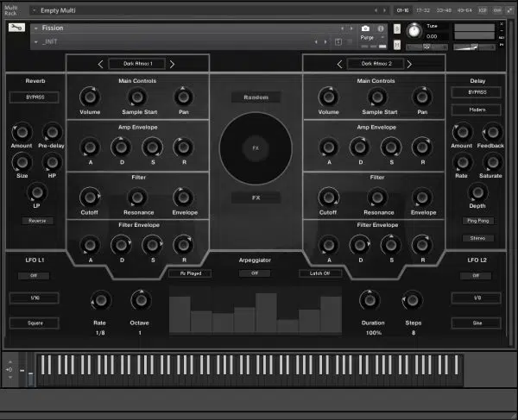This screenshot has width=518, height=420.
Task: Select the 01-16 multi rack page
Action: [x=402, y=10]
